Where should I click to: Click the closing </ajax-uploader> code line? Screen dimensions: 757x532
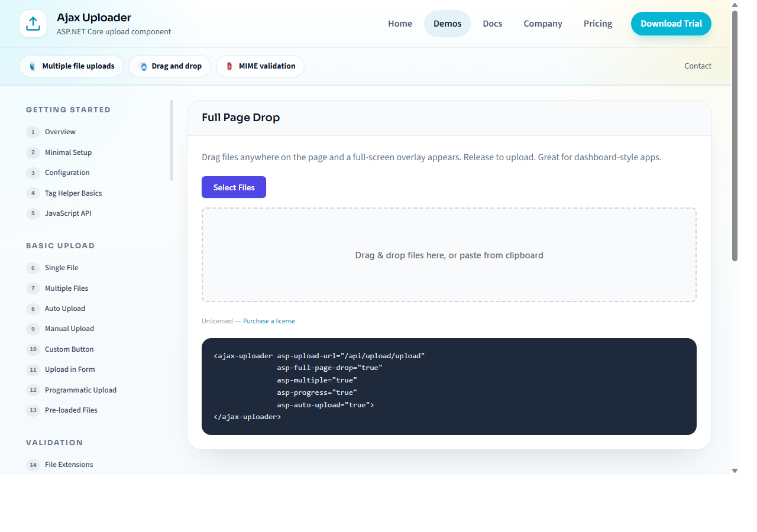point(247,417)
